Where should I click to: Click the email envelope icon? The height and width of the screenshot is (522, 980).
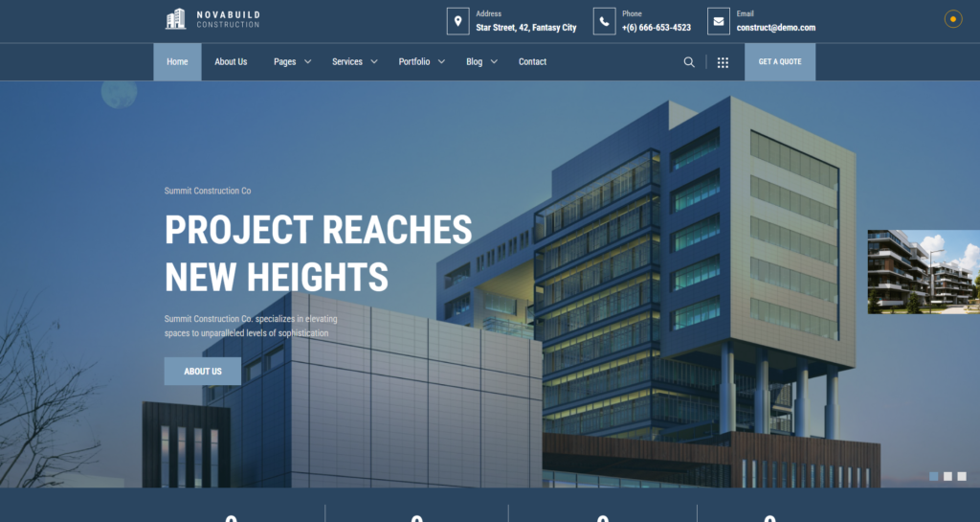point(719,21)
